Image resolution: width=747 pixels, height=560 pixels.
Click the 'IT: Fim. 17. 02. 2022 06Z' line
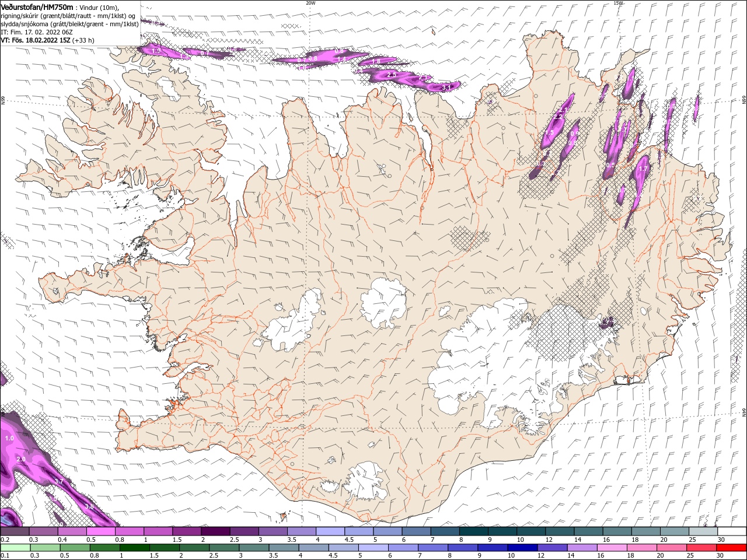(x=36, y=32)
